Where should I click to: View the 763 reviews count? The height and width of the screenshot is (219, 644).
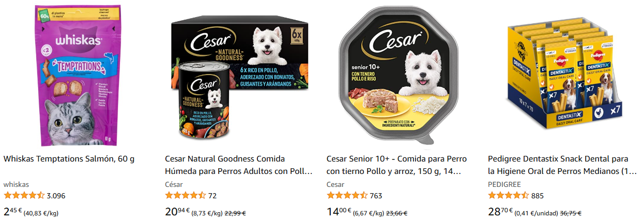coord(376,196)
